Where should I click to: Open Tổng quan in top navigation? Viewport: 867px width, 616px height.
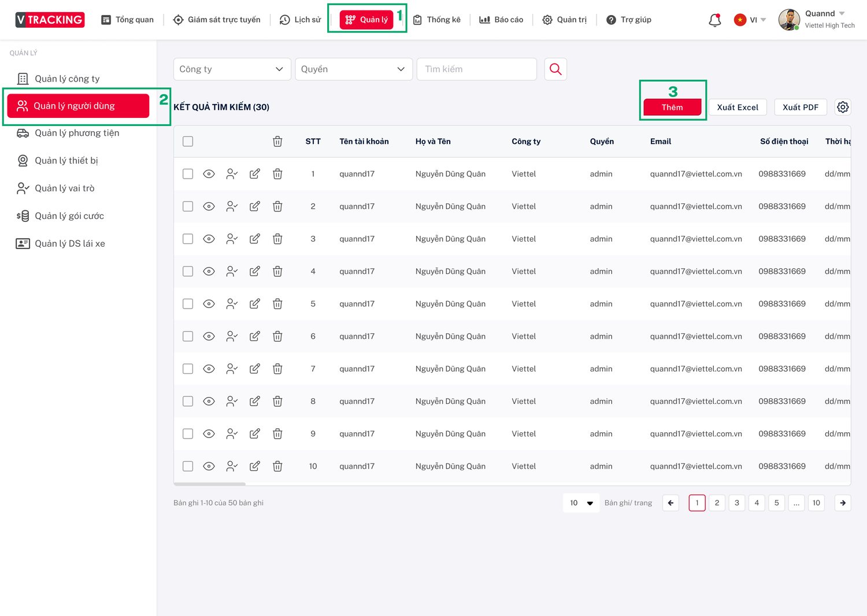[127, 20]
